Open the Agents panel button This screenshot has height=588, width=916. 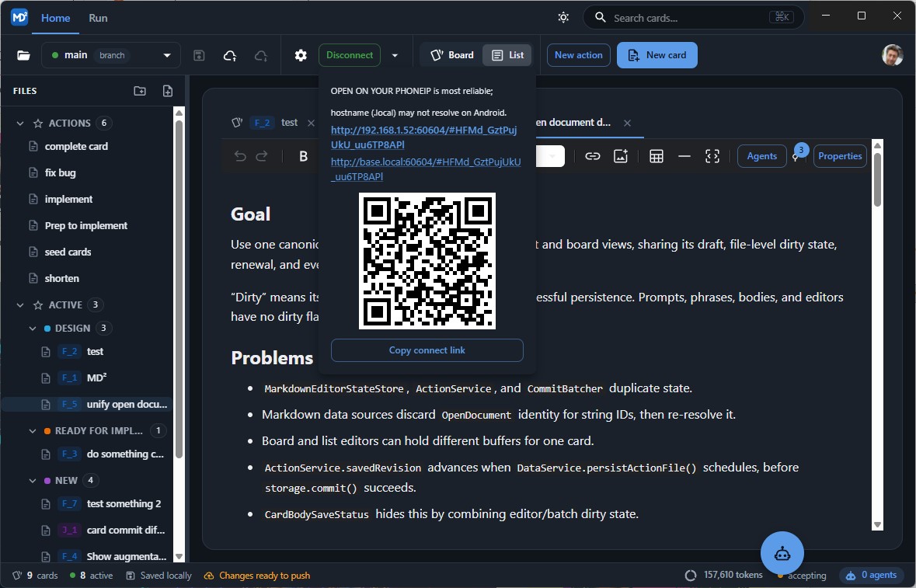(761, 156)
